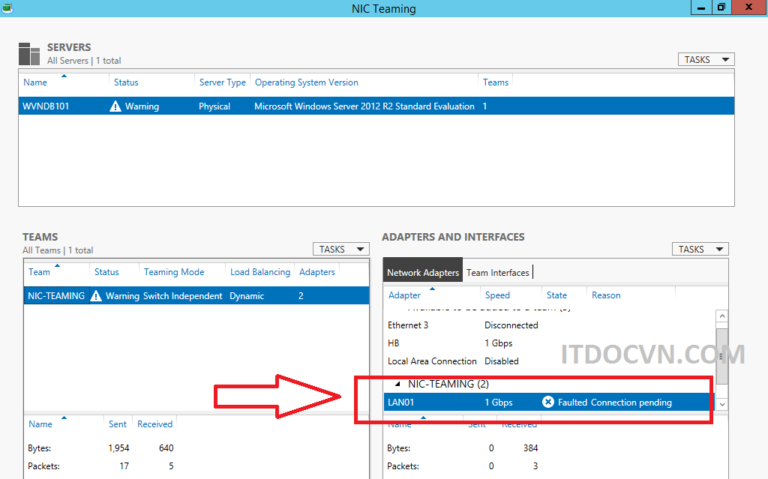
Task: Sort adapters by Speed column header
Action: pos(497,295)
